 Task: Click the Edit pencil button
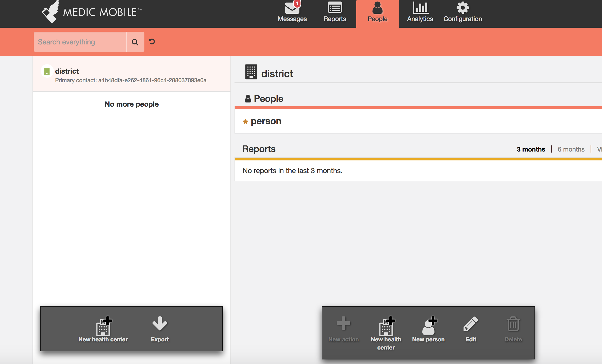coord(471,329)
